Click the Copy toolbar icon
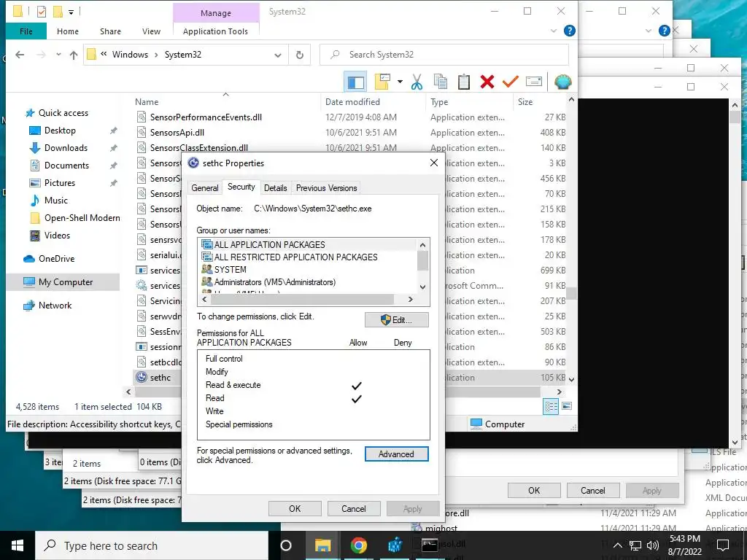This screenshot has width=747, height=560. (440, 82)
